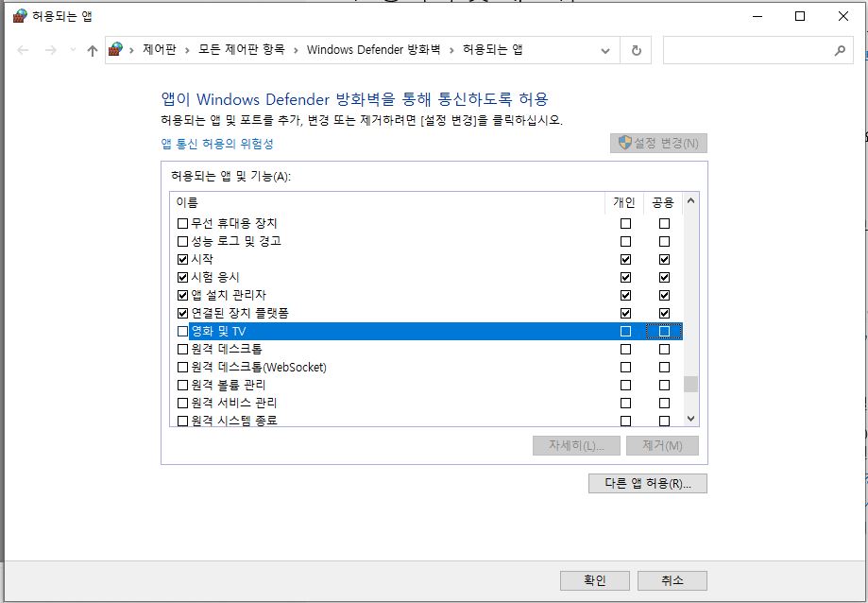Screen dimensions: 868x603
Task: Check the 원격 시스템 종료 checkbox
Action: [182, 421]
